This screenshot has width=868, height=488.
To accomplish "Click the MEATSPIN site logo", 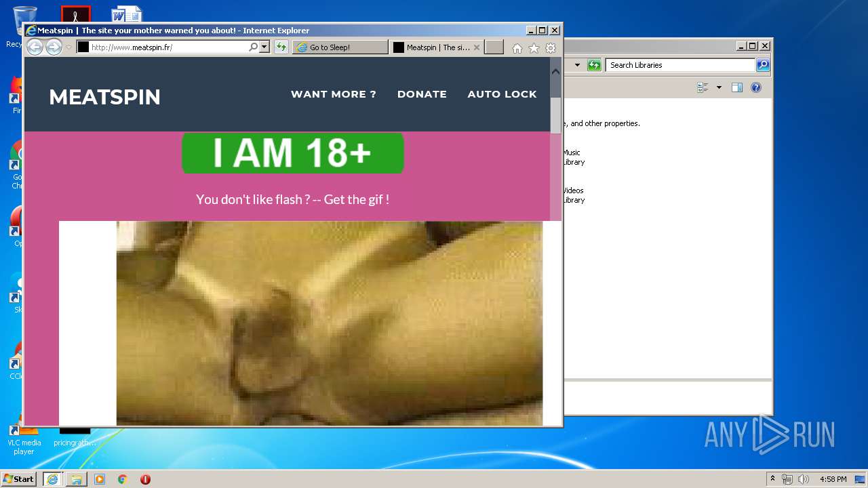I will coord(104,97).
